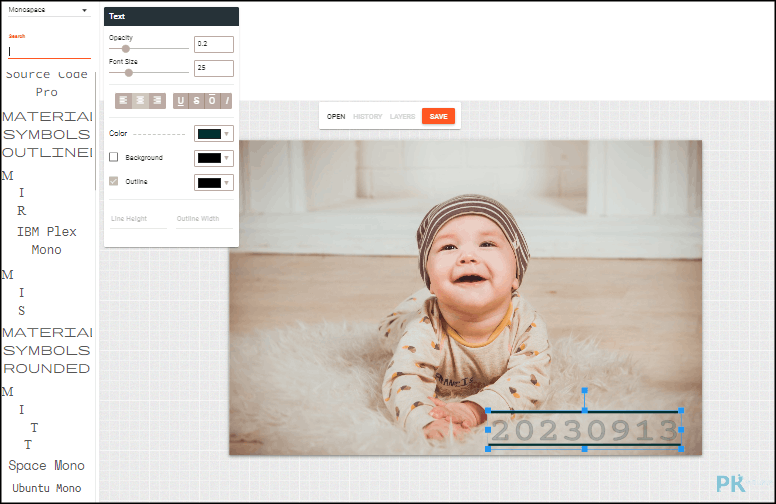Choose the Source Code Pro font
Screen dimensions: 776x504
coord(47,83)
